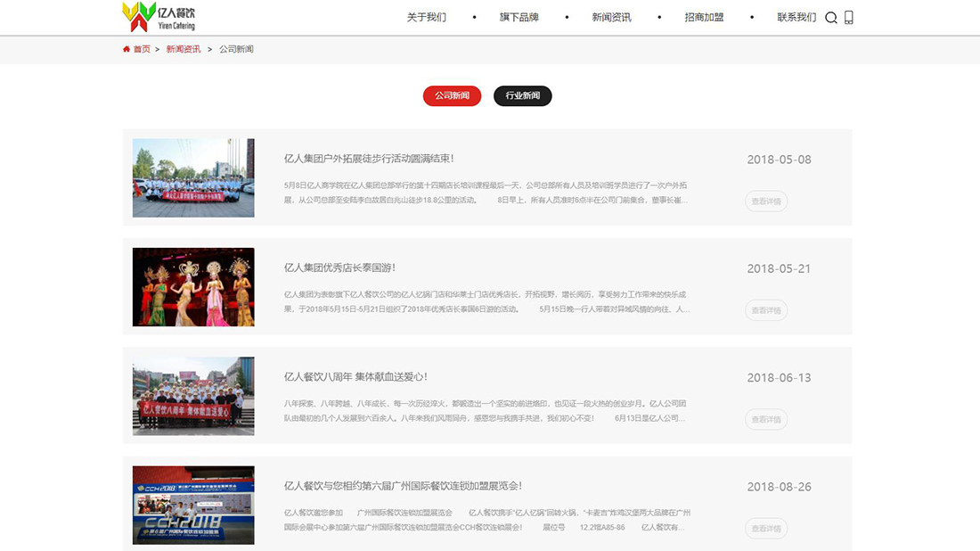The width and height of the screenshot is (980, 551).
Task: Open 旗下品牌 menu item
Action: tap(519, 17)
